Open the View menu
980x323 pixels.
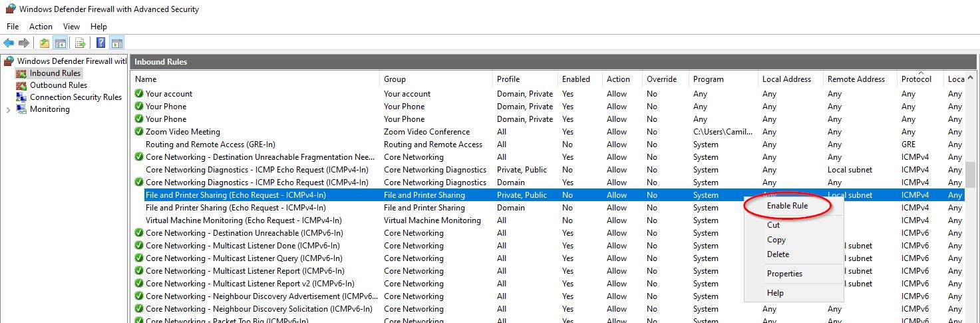pos(71,27)
